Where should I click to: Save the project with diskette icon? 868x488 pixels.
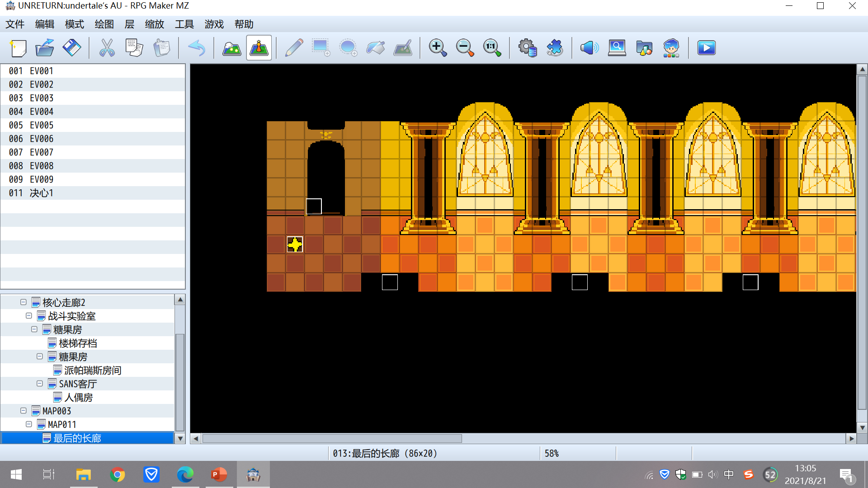(72, 47)
